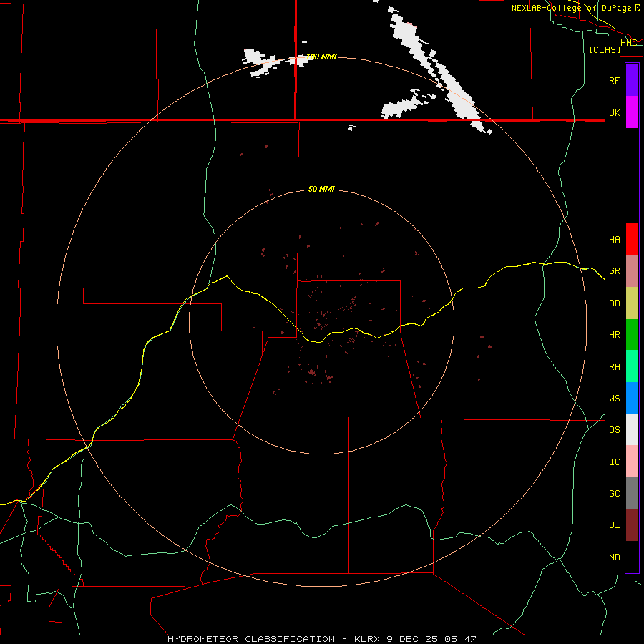Click the HR legend label

614,335
